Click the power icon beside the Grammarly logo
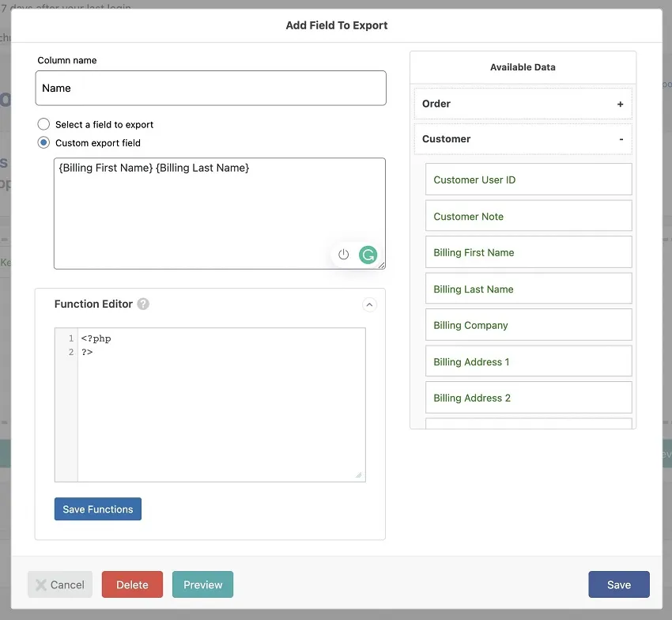 (344, 255)
